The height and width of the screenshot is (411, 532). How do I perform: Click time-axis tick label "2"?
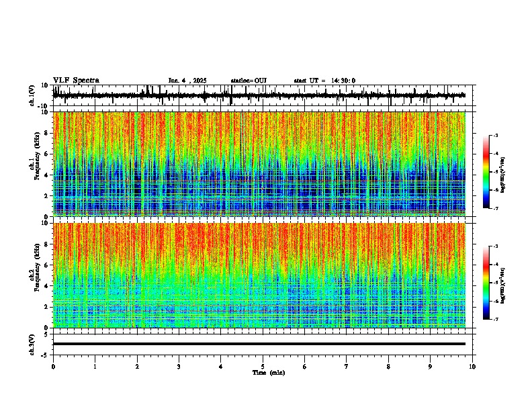pos(137,367)
